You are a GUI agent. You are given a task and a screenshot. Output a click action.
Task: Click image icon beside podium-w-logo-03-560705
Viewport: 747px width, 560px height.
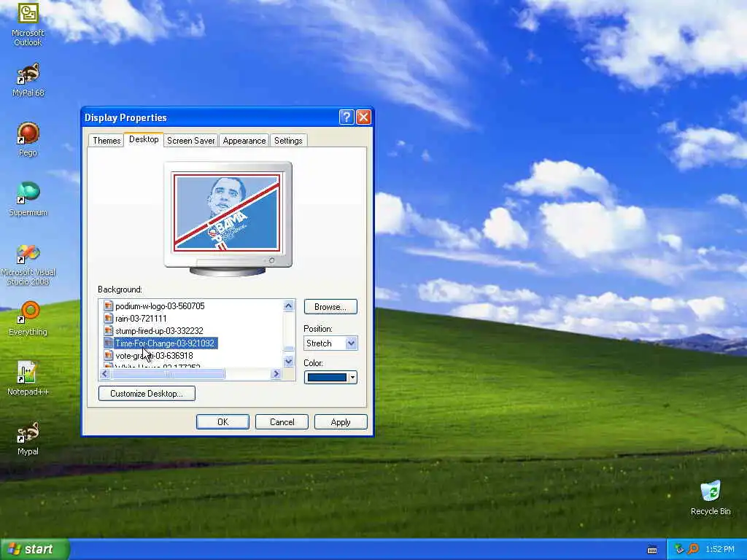point(108,306)
